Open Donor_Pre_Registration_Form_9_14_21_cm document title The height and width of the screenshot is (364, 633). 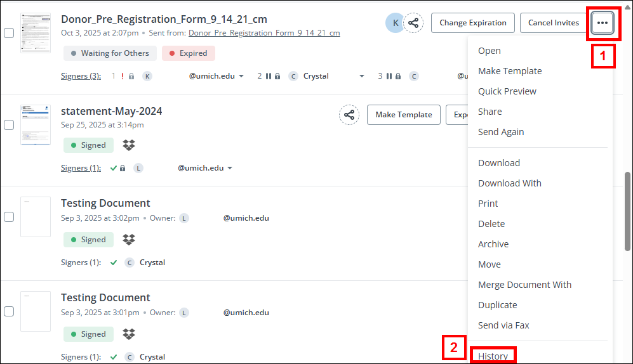click(164, 20)
